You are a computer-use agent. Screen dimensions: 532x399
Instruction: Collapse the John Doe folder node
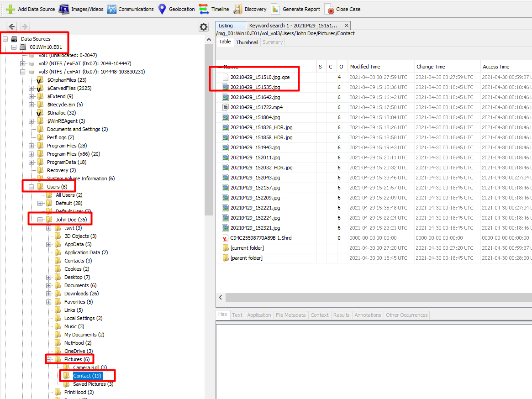tap(40, 220)
